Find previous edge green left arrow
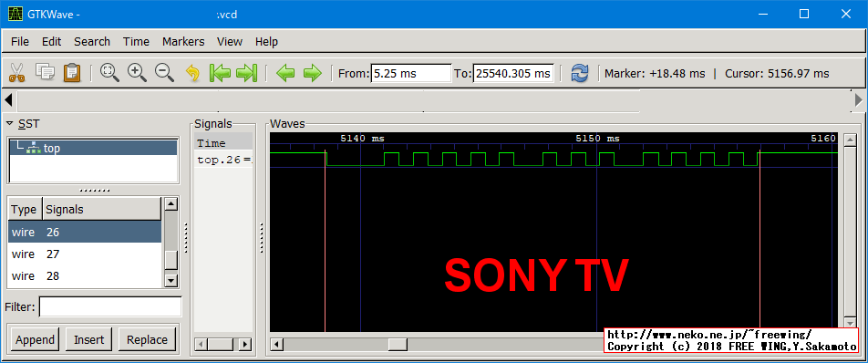 point(285,72)
